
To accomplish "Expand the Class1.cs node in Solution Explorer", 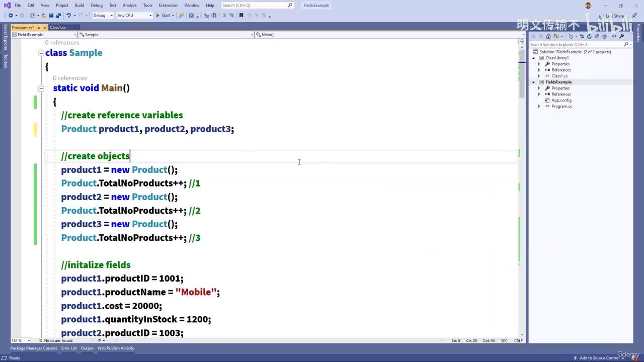I will (539, 76).
